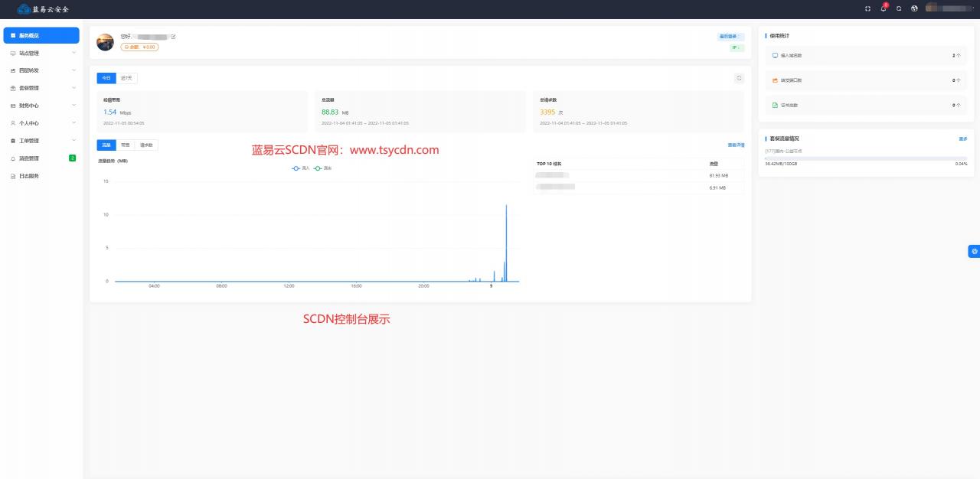
Task: Click the 使用统计 panel title
Action: (x=780, y=35)
